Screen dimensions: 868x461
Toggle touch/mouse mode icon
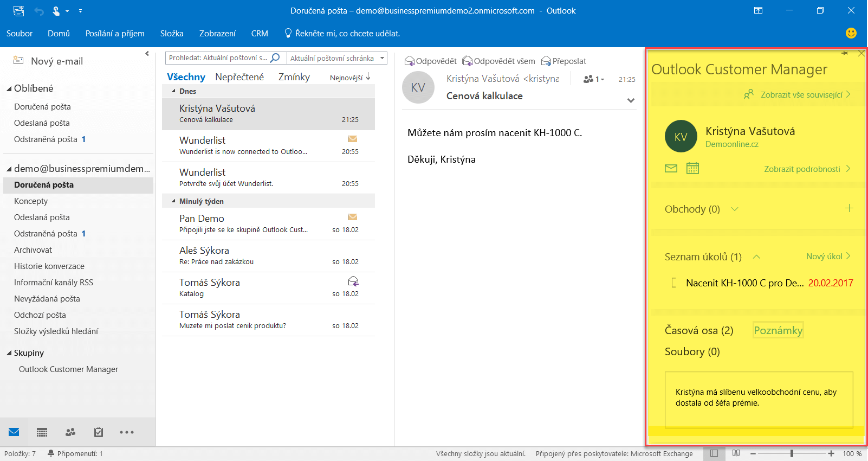point(56,11)
